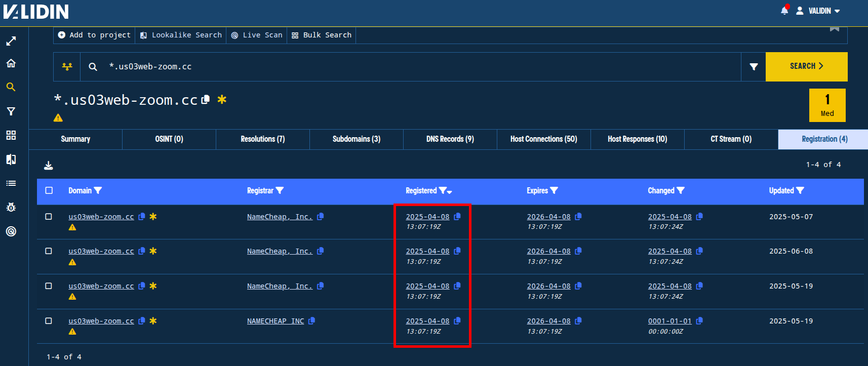Click warning triangle under heading domain

[58, 117]
